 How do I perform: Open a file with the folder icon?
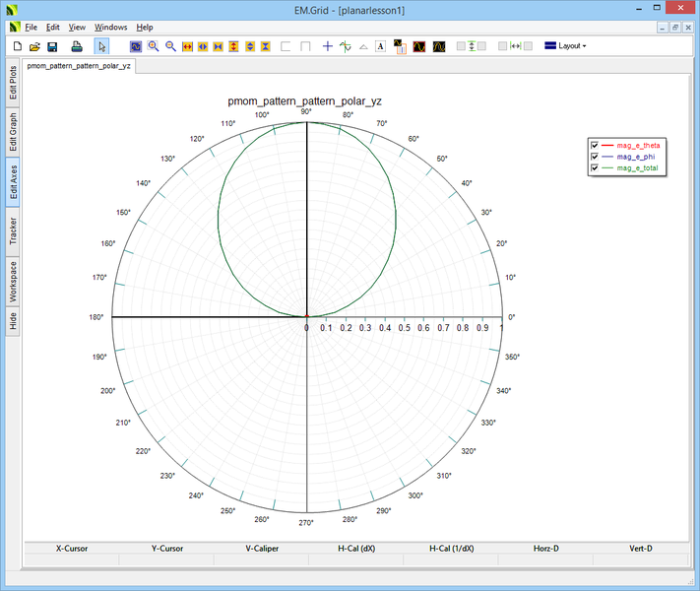[x=34, y=46]
